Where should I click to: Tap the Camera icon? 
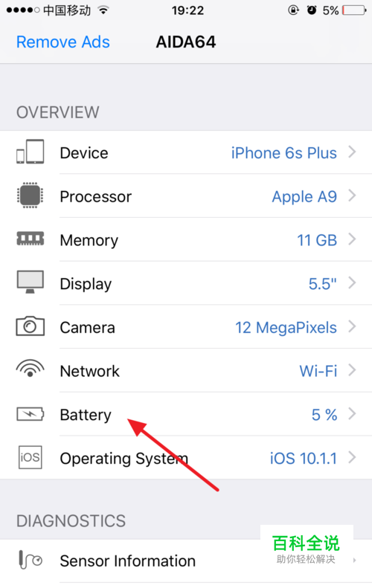[x=30, y=326]
